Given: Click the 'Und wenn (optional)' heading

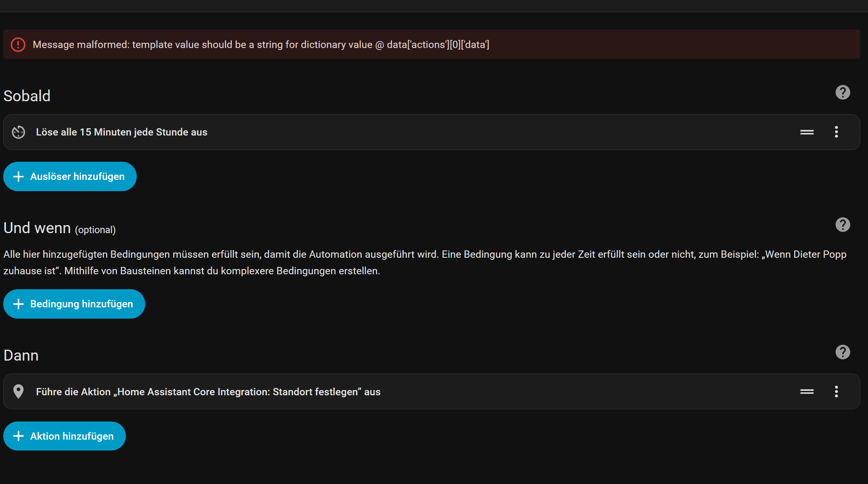Looking at the screenshot, I should [x=59, y=229].
